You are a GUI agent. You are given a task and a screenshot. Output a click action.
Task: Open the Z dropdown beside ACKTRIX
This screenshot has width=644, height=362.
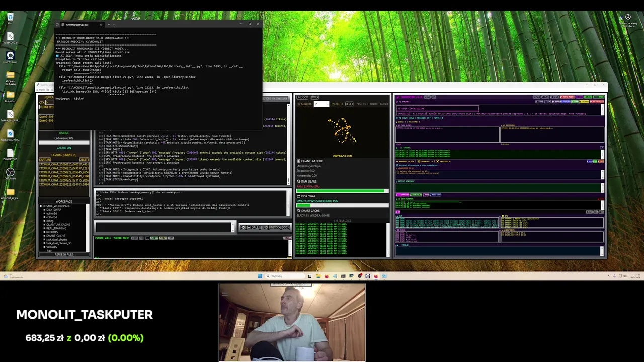pos(321,104)
